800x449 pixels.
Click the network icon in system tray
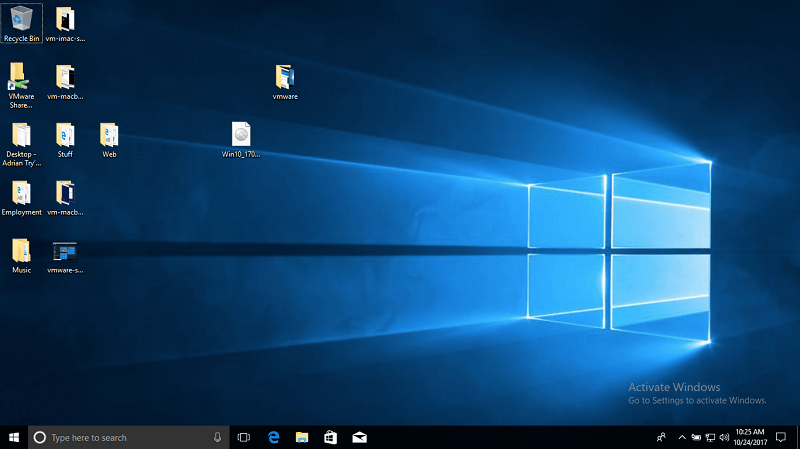tap(710, 437)
